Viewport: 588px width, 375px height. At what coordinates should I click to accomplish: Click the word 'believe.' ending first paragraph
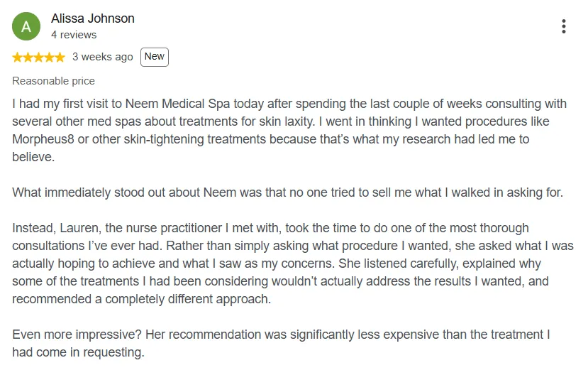33,157
